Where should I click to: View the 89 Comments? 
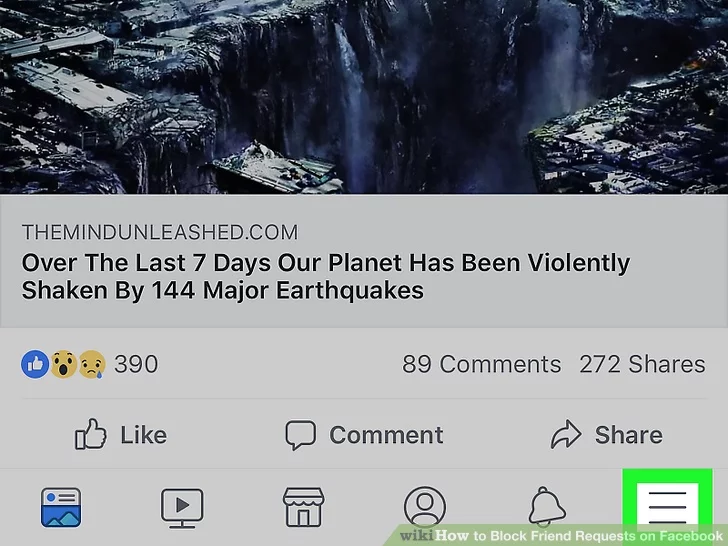click(481, 364)
